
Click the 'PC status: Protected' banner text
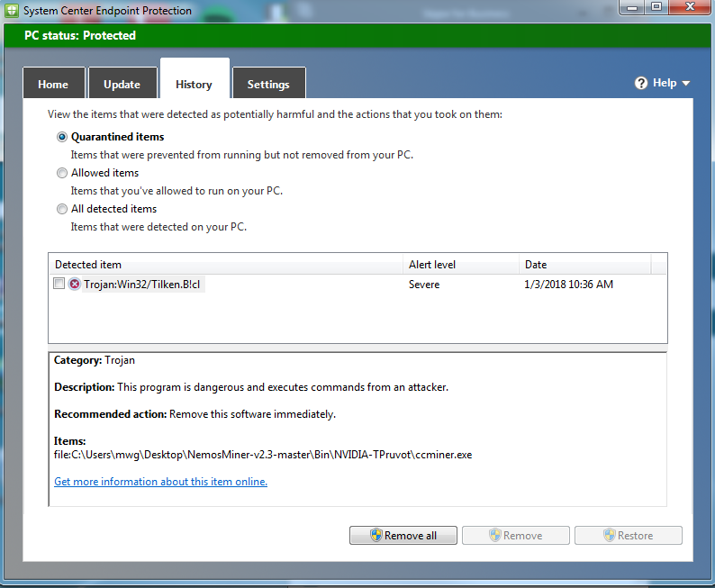pos(80,35)
